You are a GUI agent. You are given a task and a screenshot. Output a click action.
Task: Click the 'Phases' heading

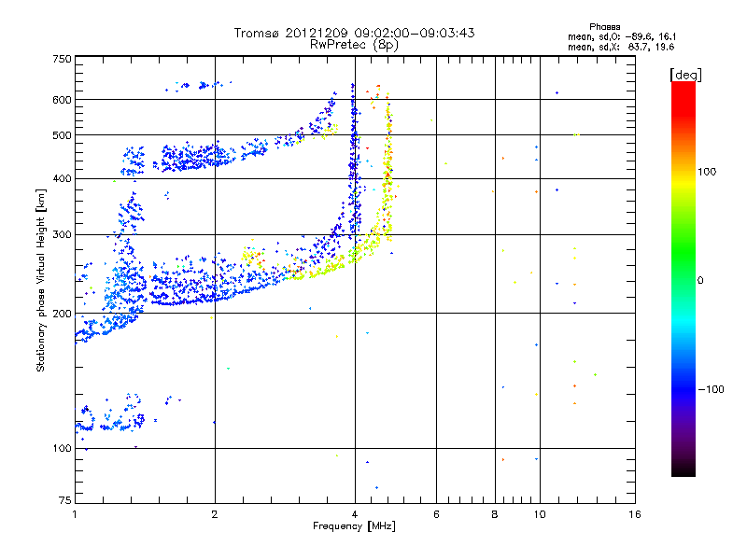(x=604, y=27)
